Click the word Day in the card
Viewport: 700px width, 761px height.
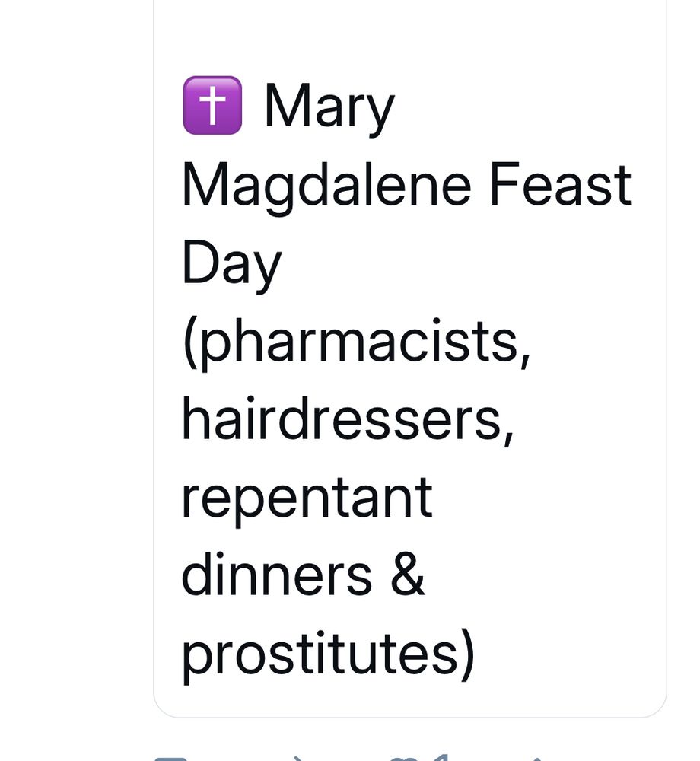[231, 265]
